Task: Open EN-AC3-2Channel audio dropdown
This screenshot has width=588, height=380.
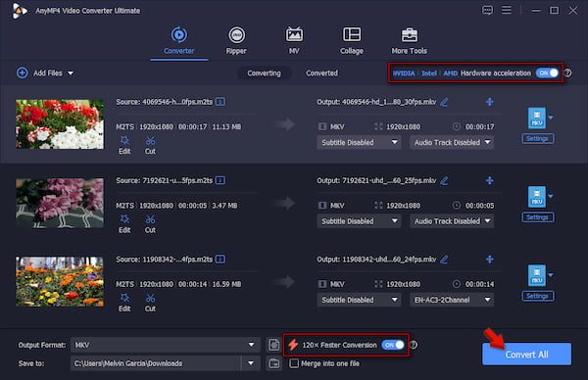Action: [452, 300]
